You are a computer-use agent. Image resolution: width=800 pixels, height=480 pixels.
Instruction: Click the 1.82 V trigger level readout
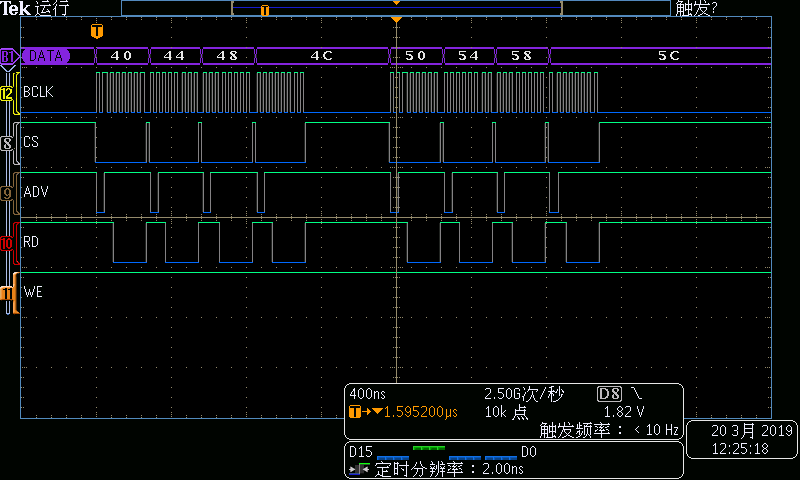point(624,412)
